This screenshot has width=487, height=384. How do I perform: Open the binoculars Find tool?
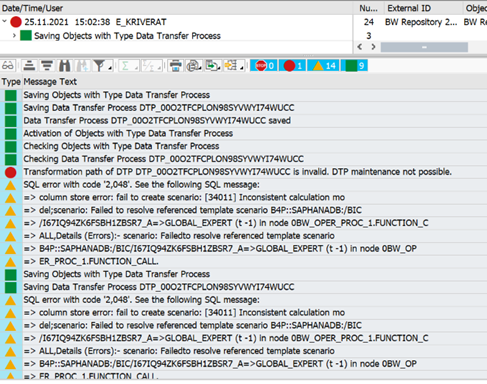coord(65,65)
